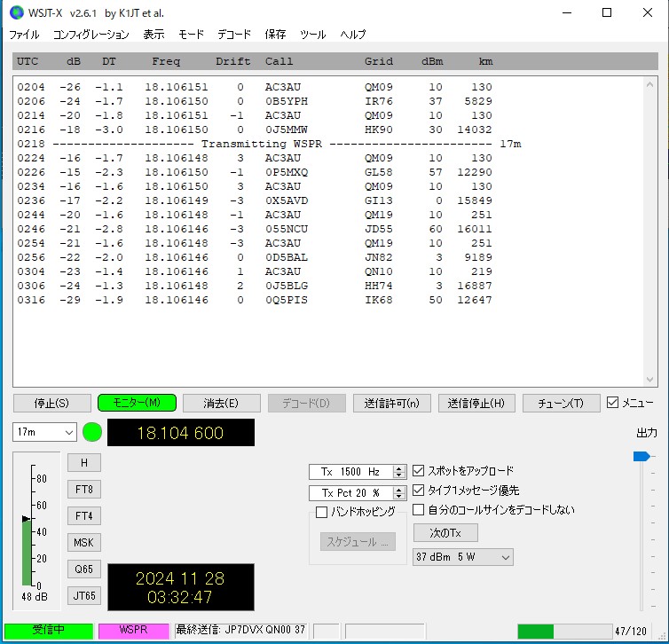Open the 17m band dropdown

[x=44, y=432]
